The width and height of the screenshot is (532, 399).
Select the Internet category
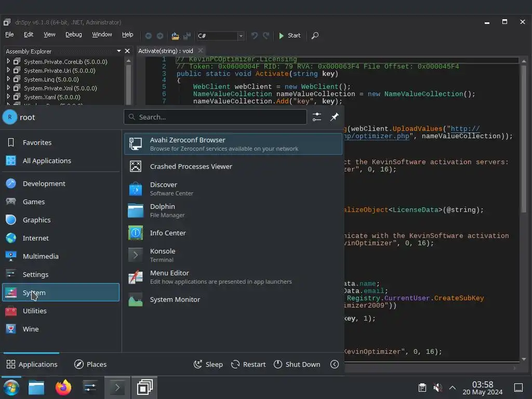61,238
